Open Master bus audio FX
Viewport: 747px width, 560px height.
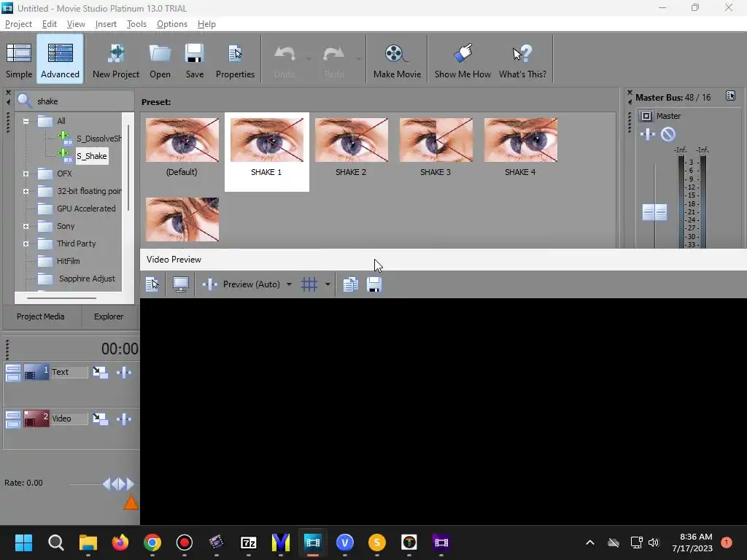[x=648, y=134]
